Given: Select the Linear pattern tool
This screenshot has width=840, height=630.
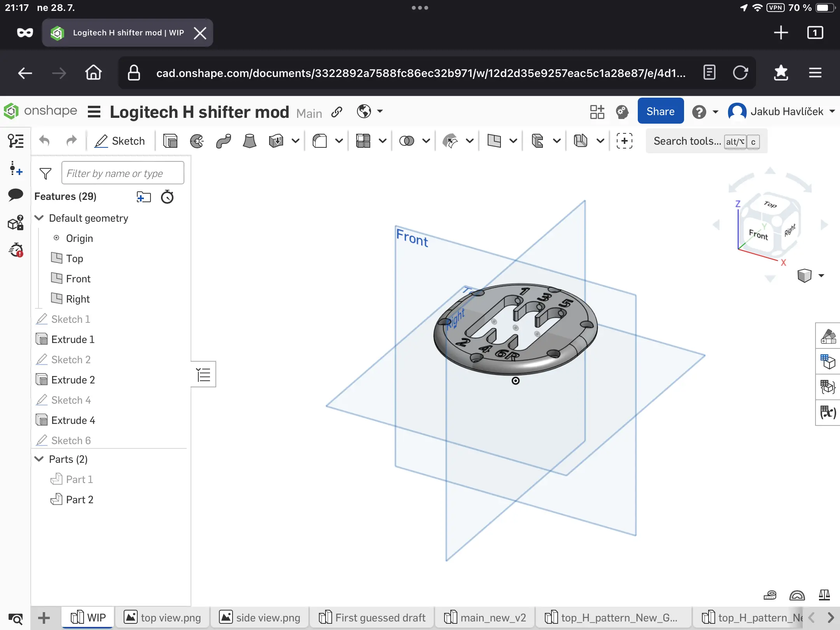Looking at the screenshot, I should coord(363,141).
